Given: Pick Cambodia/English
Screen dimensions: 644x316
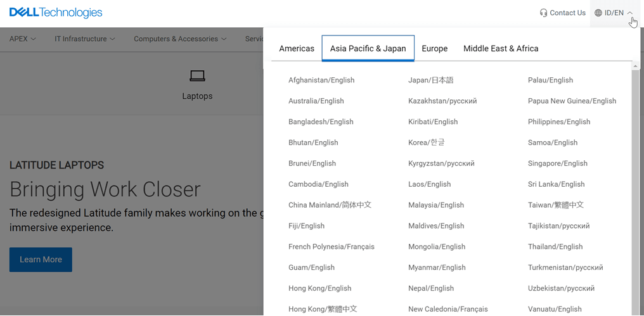Looking at the screenshot, I should click(x=318, y=184).
